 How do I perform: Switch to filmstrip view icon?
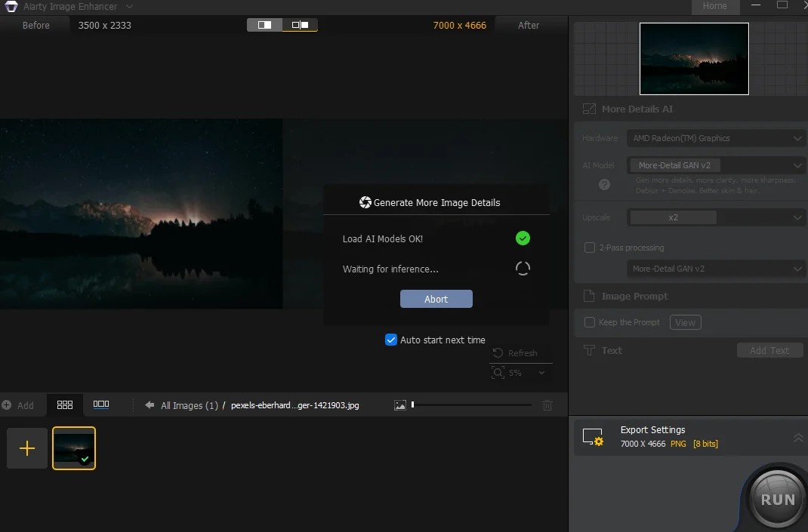[x=101, y=404]
